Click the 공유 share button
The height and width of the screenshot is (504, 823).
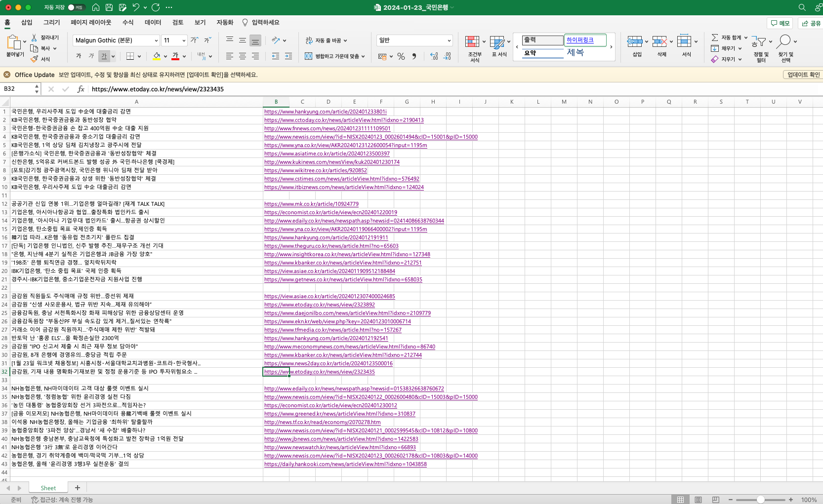(811, 23)
